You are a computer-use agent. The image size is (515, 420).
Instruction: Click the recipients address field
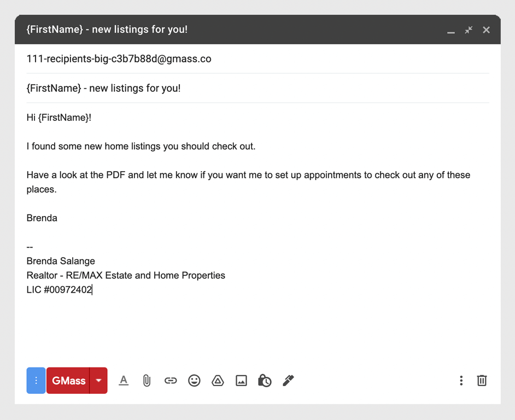(x=258, y=59)
